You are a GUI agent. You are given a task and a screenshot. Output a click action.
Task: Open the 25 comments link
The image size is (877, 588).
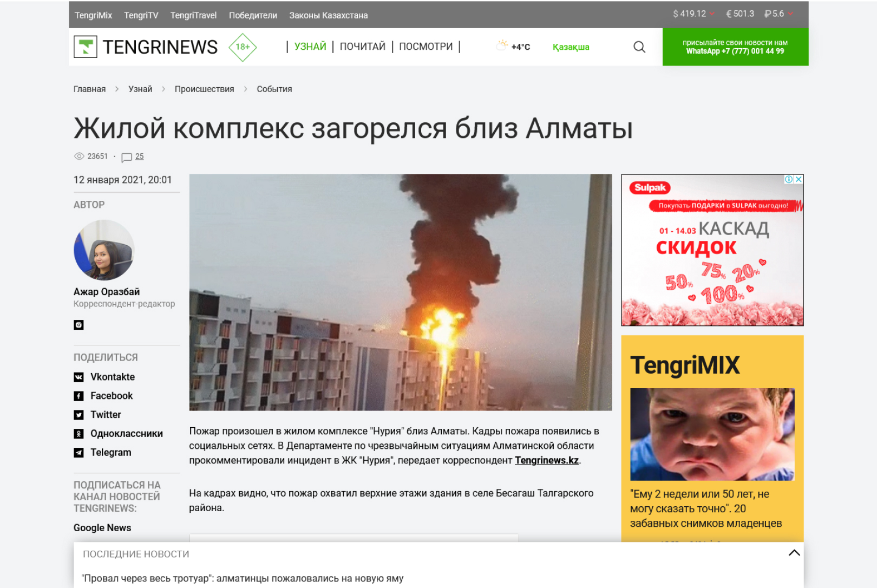[139, 156]
